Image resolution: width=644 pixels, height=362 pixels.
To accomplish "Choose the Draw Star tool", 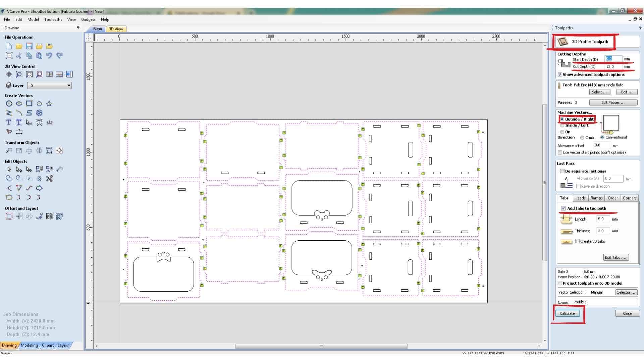I will click(49, 104).
